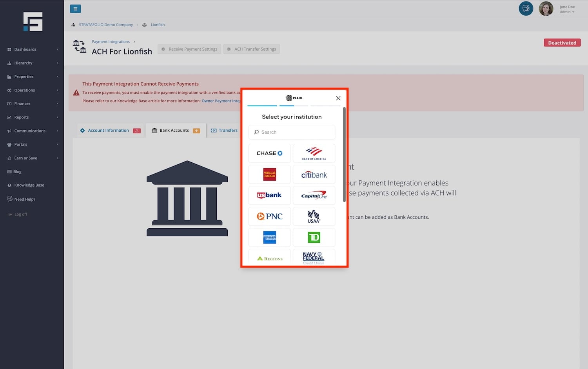
Task: Switch to the Transfers tab
Action: click(x=228, y=131)
